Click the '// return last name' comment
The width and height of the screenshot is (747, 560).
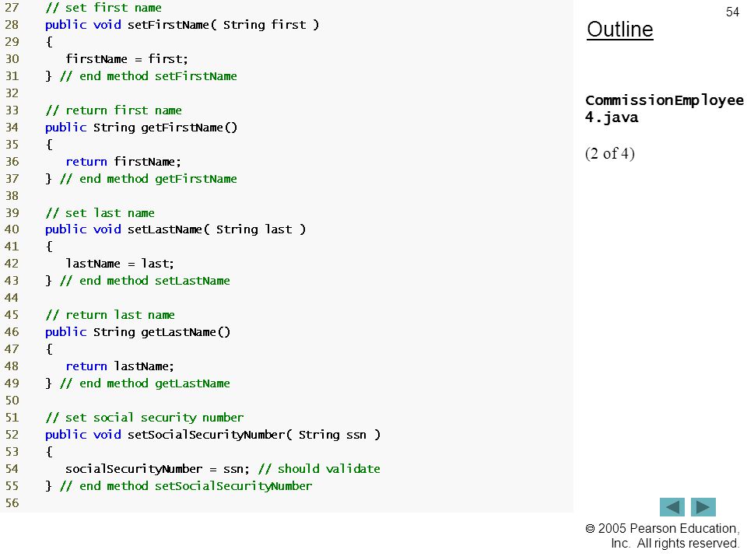[x=110, y=315]
